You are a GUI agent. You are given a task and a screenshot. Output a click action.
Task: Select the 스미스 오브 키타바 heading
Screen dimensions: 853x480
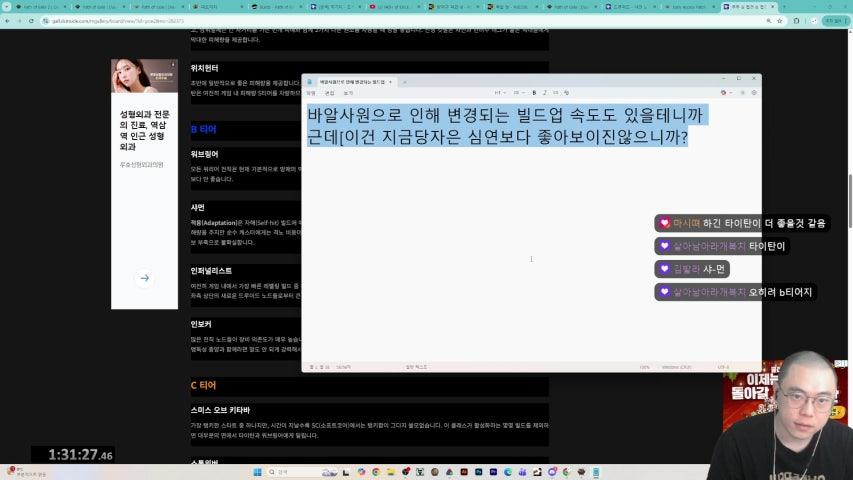point(220,410)
